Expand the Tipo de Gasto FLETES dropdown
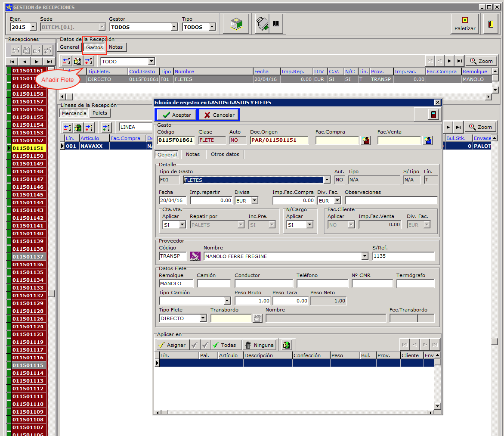This screenshot has height=436, width=504. [x=327, y=180]
